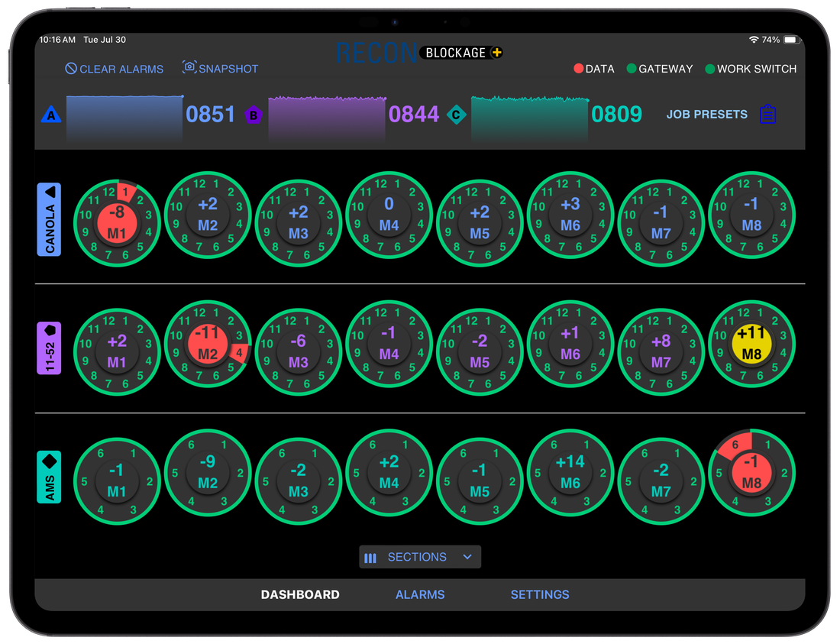Tap the Wi-Fi icon in status bar
The image size is (840, 644).
pos(754,40)
